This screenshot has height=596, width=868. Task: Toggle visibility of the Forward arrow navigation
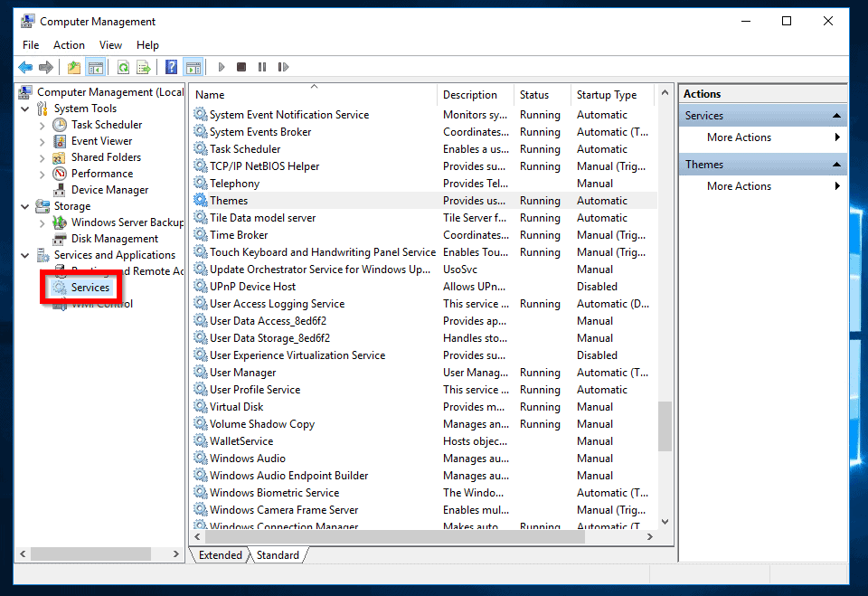(x=46, y=67)
